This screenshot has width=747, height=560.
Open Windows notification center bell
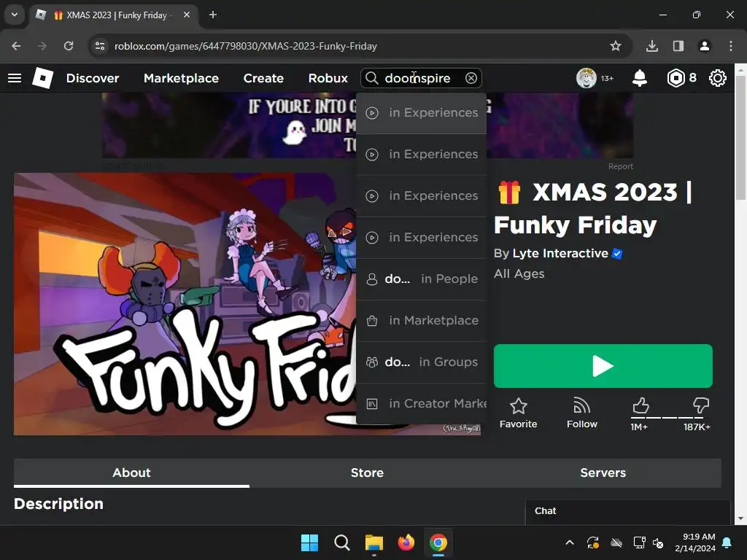(x=727, y=542)
